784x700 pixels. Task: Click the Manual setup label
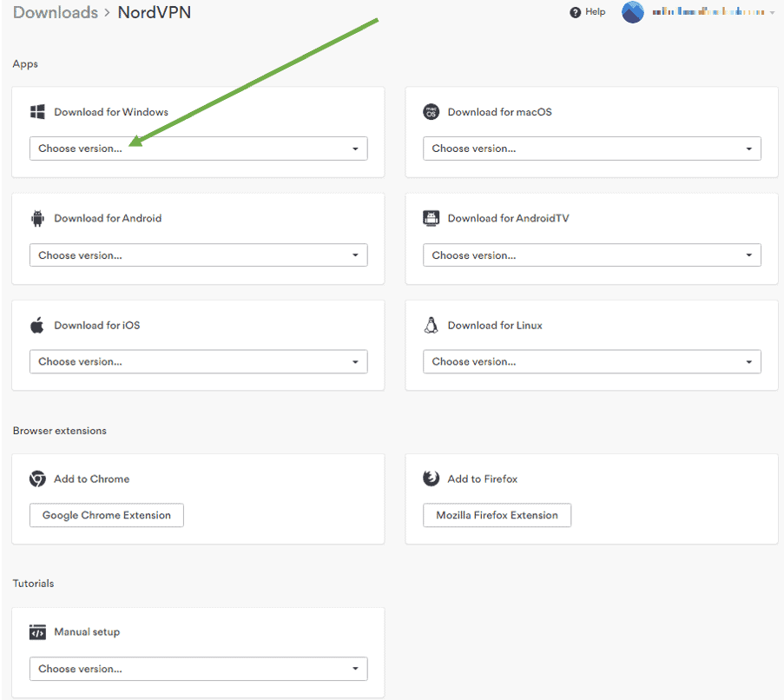tap(87, 632)
